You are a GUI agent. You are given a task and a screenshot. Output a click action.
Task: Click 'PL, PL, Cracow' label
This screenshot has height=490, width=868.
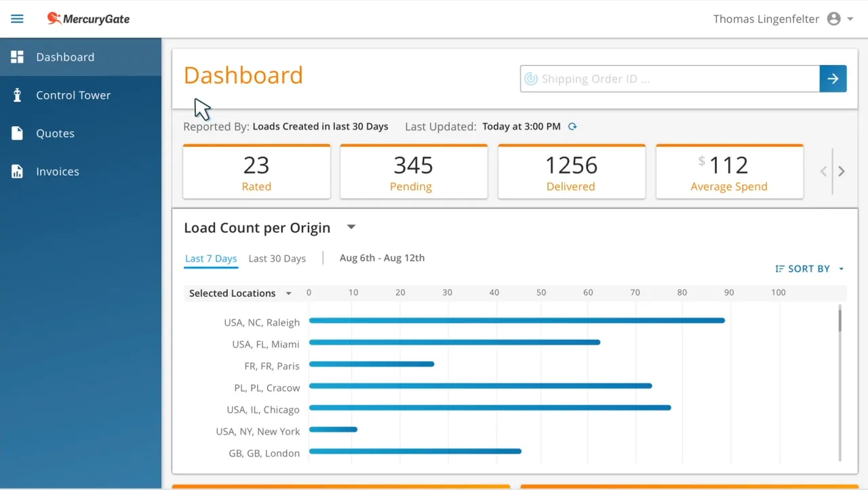point(267,388)
